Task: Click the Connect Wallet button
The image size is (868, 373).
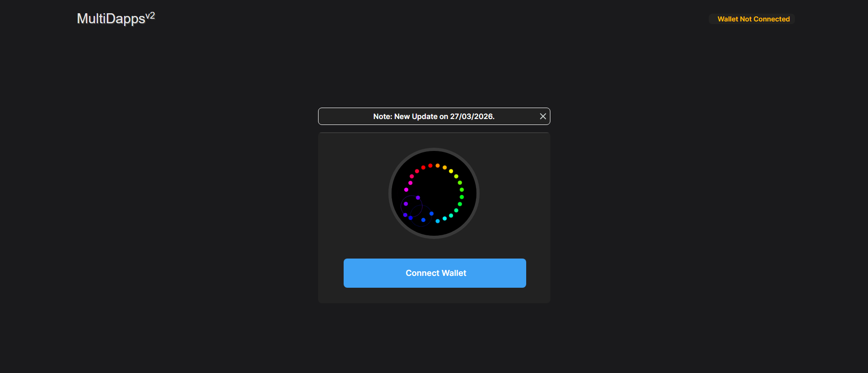Action: coord(434,273)
